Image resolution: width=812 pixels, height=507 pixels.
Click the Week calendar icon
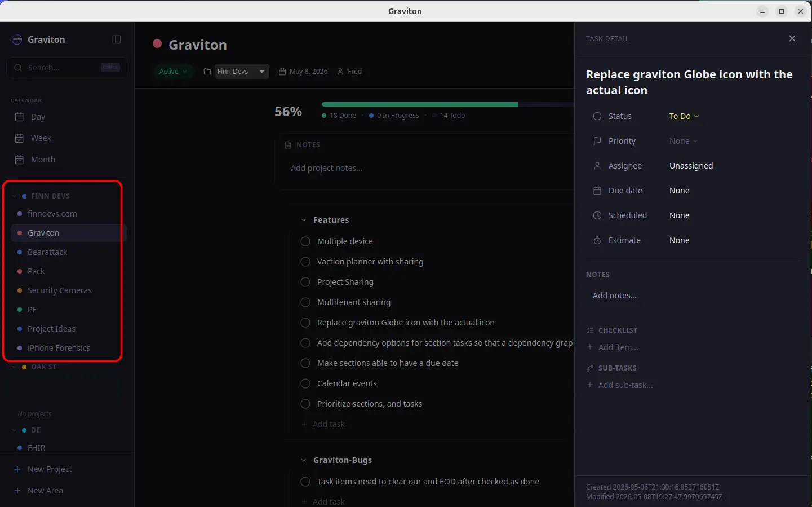click(19, 138)
